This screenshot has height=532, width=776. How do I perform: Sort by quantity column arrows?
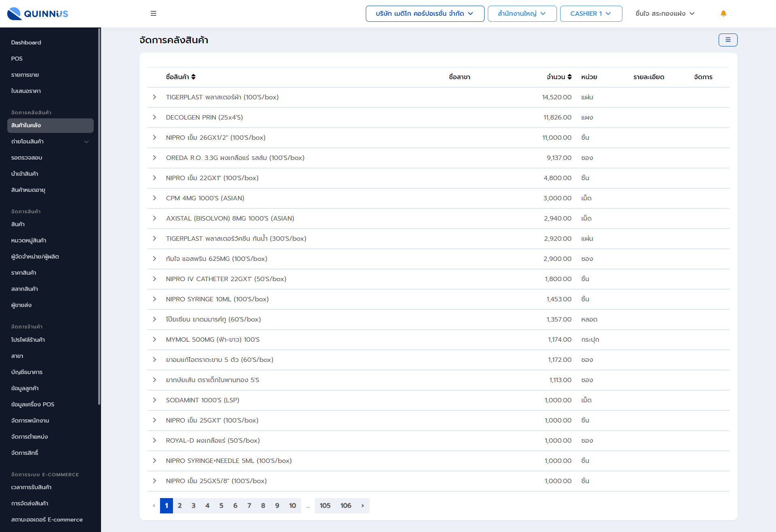pyautogui.click(x=569, y=77)
